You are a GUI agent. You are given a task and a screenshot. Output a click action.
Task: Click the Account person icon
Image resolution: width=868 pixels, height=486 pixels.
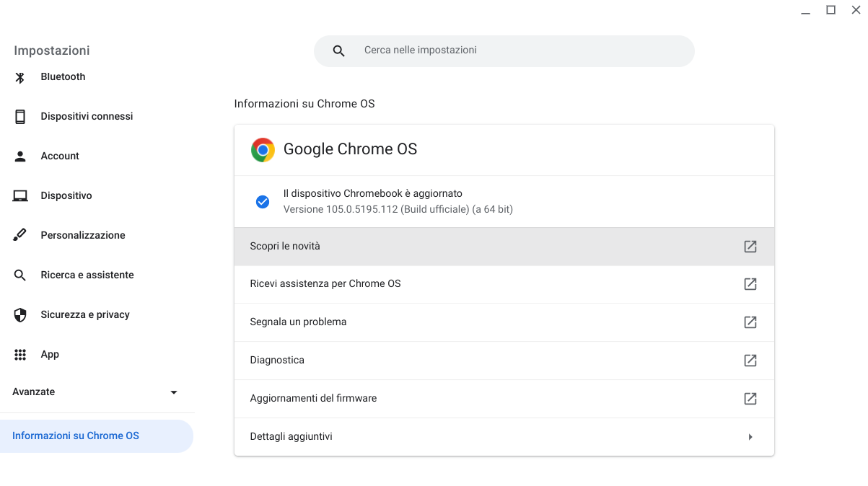(x=20, y=156)
